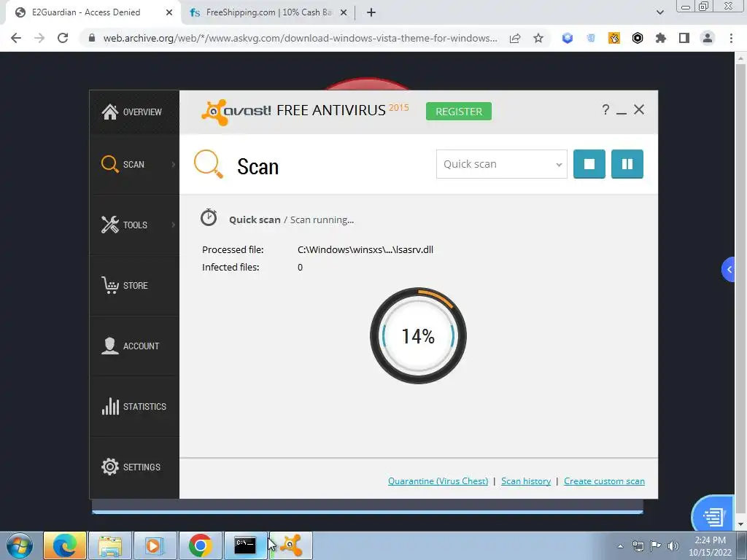Screen dimensions: 747x560
Task: Open the volume control in tray
Action: [673, 546]
